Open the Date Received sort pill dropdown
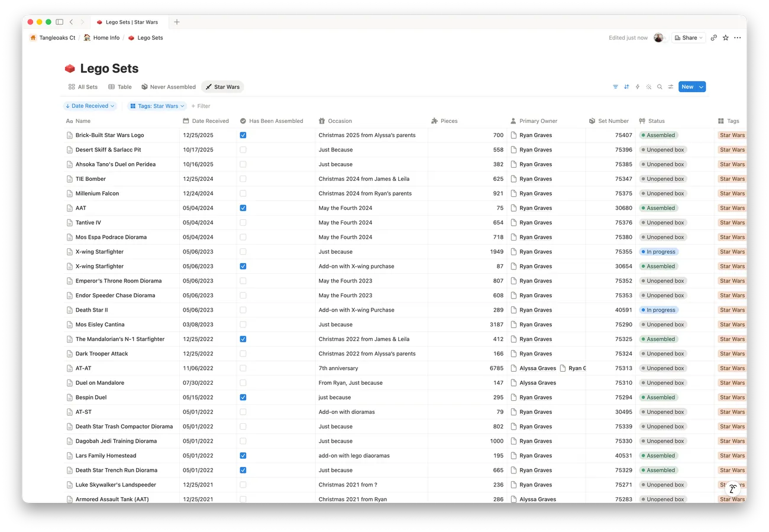 (90, 106)
